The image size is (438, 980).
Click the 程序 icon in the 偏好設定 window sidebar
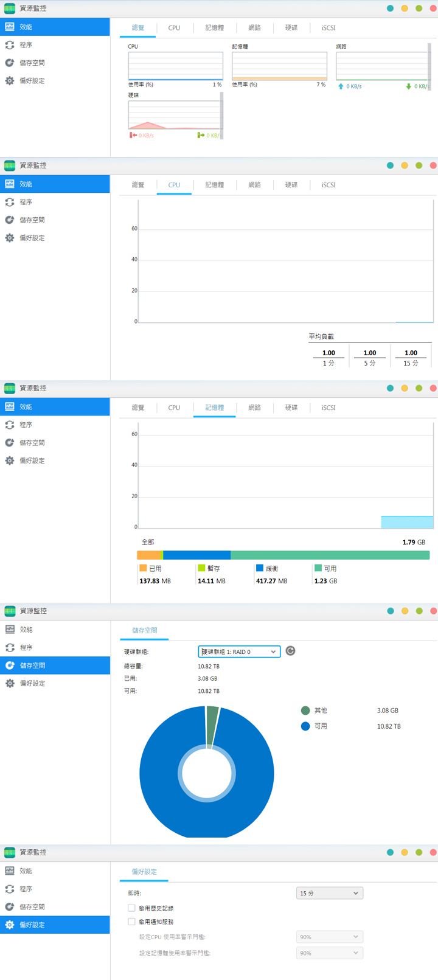10,889
